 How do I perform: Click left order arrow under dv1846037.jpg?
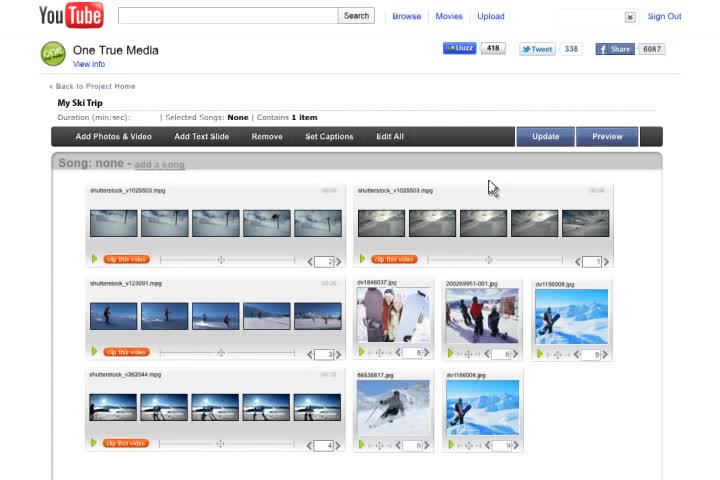(x=398, y=353)
